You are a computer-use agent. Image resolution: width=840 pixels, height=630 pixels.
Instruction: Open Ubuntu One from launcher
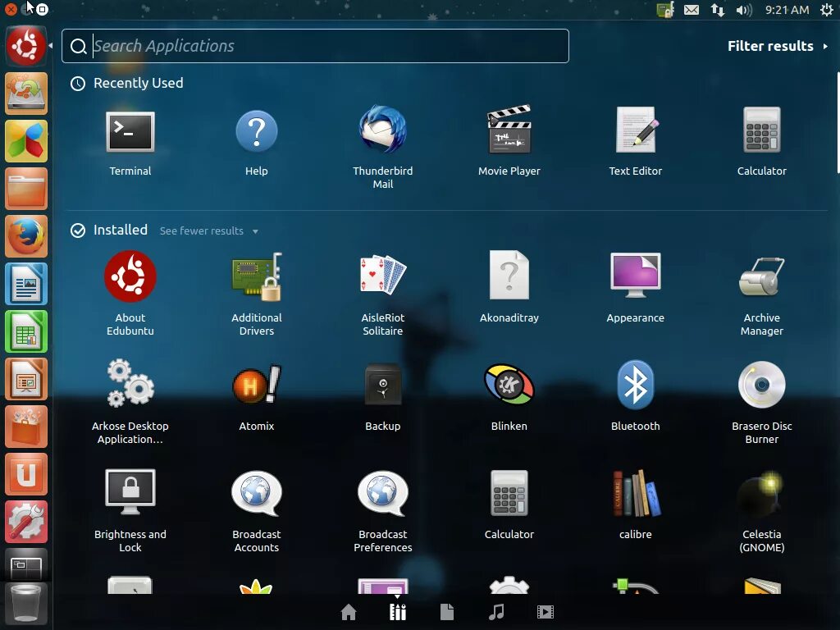pyautogui.click(x=26, y=475)
